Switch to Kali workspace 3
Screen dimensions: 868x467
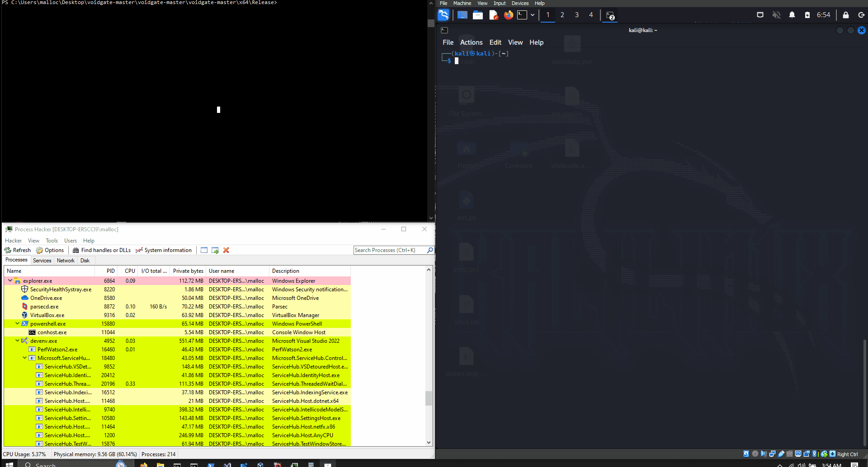pyautogui.click(x=577, y=15)
